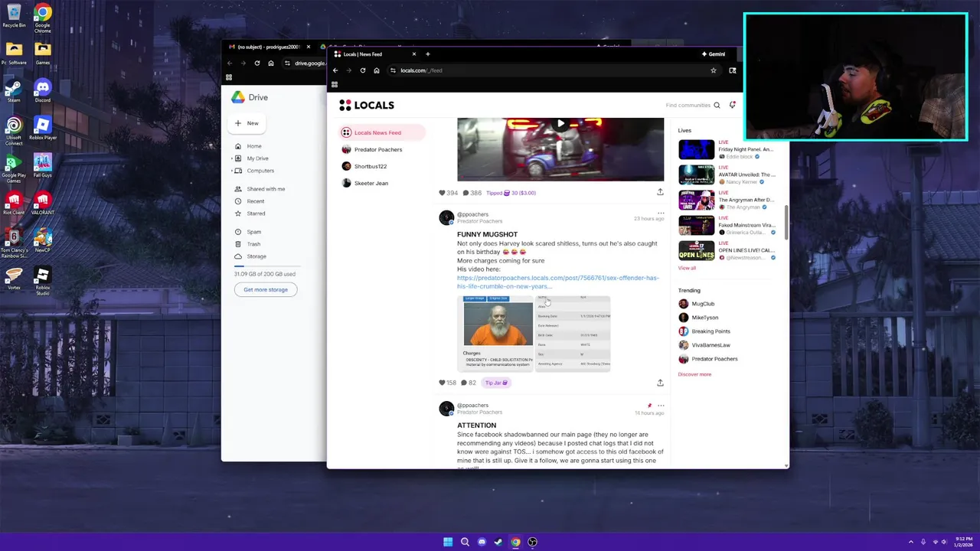Open the predatorpoachers.locals.com post link

[x=557, y=282]
